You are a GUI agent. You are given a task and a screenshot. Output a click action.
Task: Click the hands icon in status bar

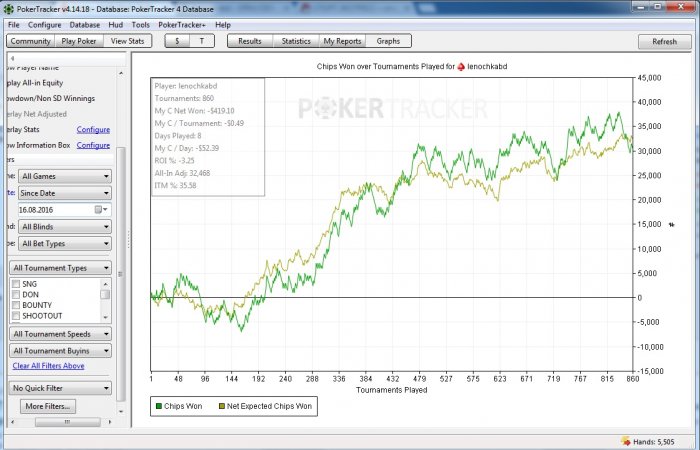point(625,442)
